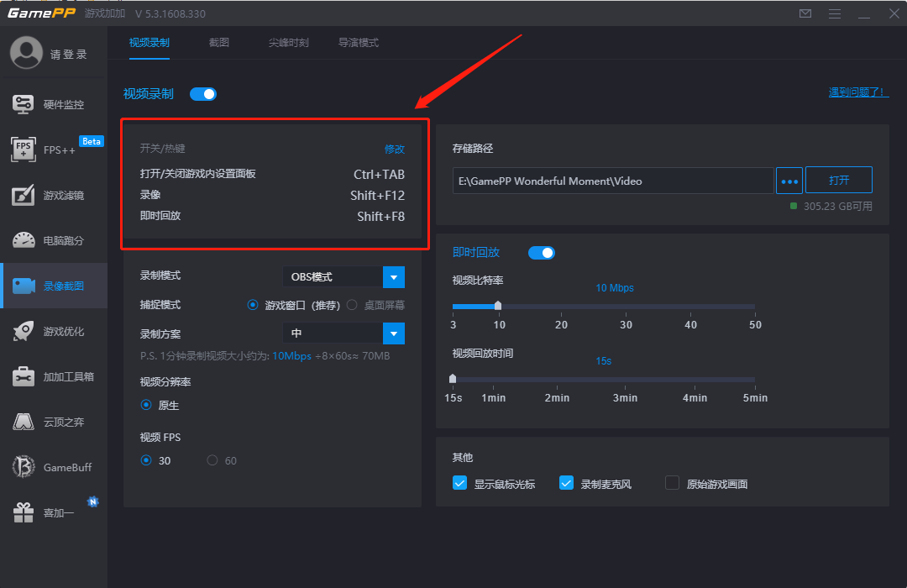The width and height of the screenshot is (907, 588).
Task: Open the 电脑跑分 benchmark gauge icon
Action: [x=24, y=240]
